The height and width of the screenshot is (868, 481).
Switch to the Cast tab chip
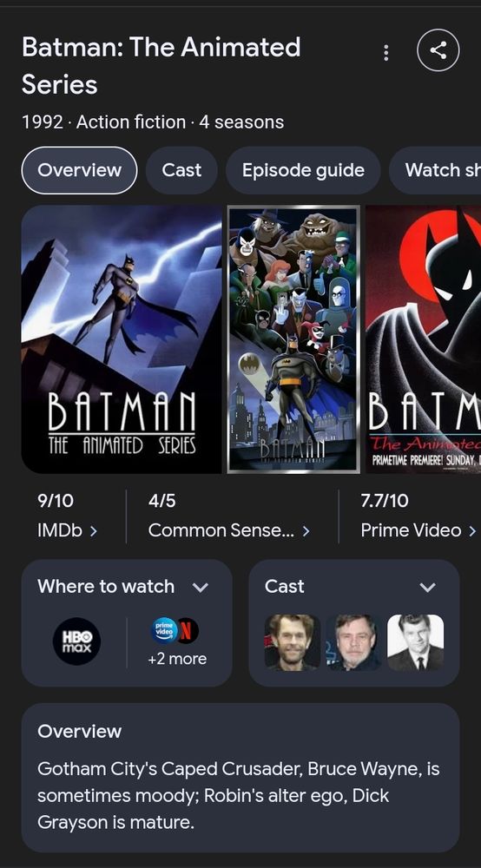(181, 170)
